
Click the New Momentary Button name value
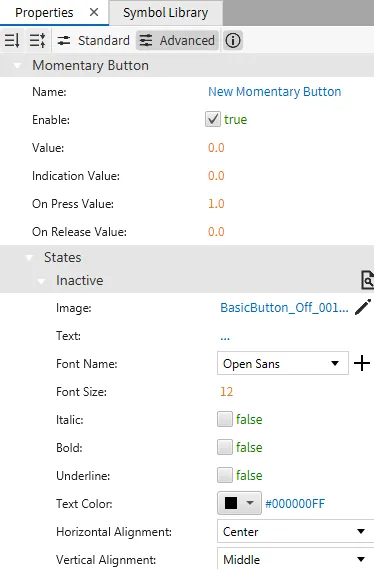click(275, 92)
